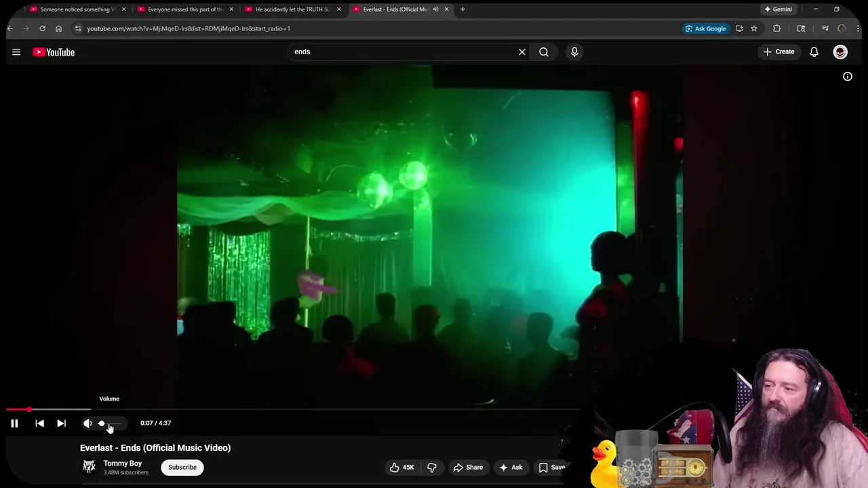Subscribe to Tommy Boy
868x488 pixels.
point(182,467)
